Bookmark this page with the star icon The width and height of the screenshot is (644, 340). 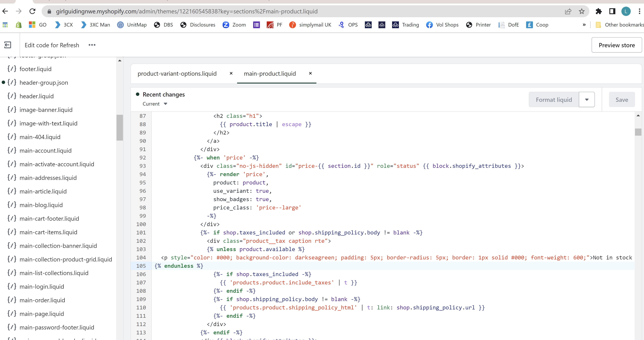pyautogui.click(x=582, y=11)
